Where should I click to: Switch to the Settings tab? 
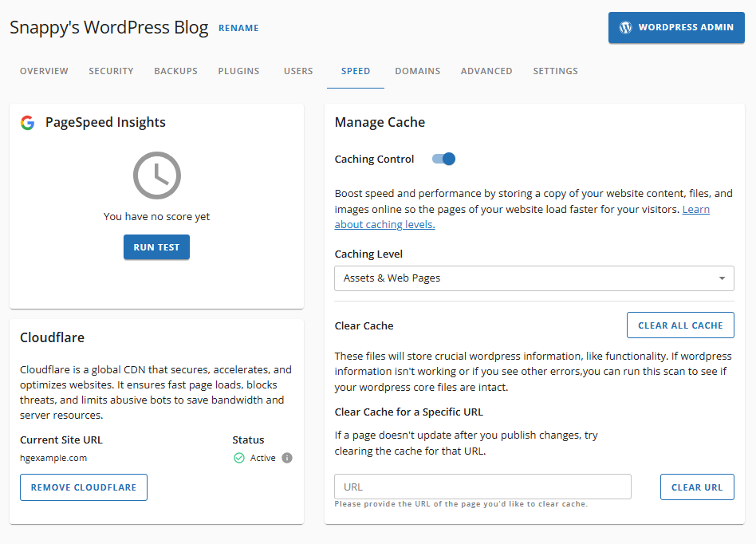555,71
